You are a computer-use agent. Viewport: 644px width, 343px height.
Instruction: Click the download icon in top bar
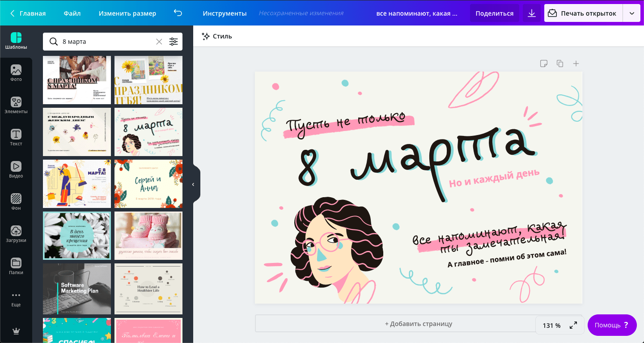(x=532, y=13)
